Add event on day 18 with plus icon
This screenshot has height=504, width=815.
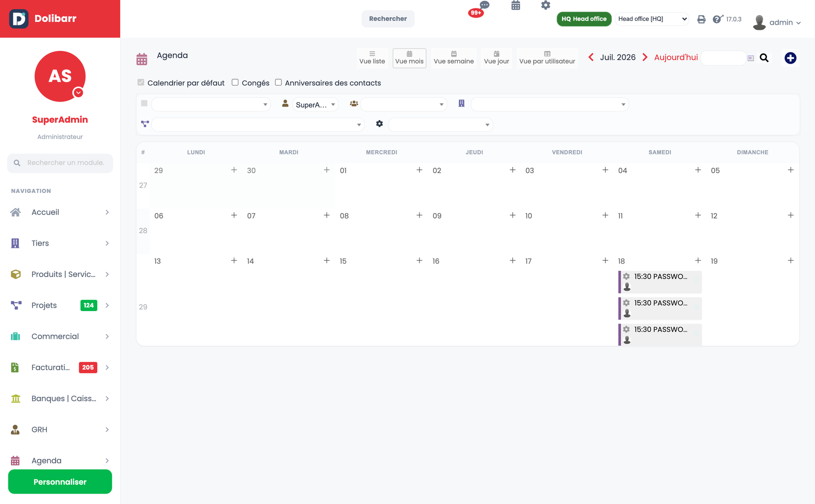click(x=698, y=260)
